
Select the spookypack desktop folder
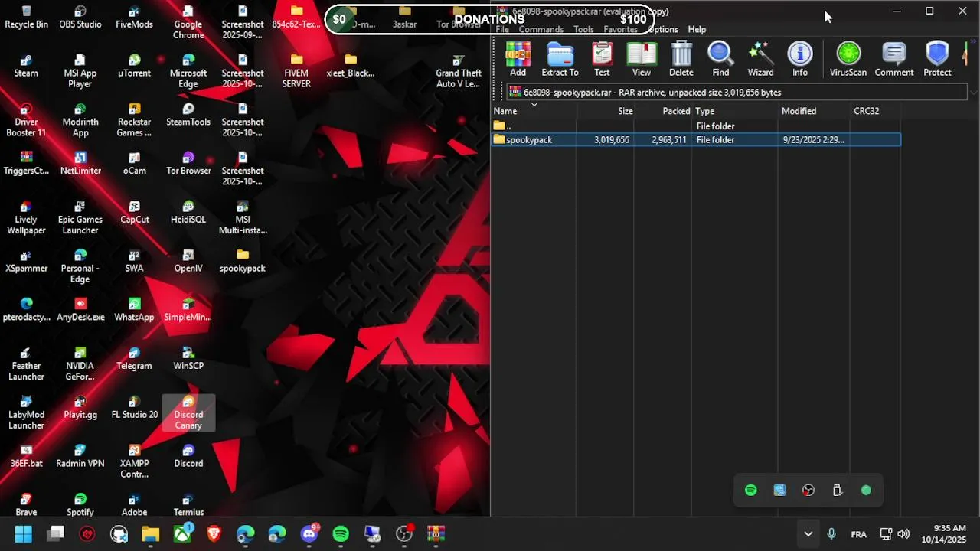243,261
